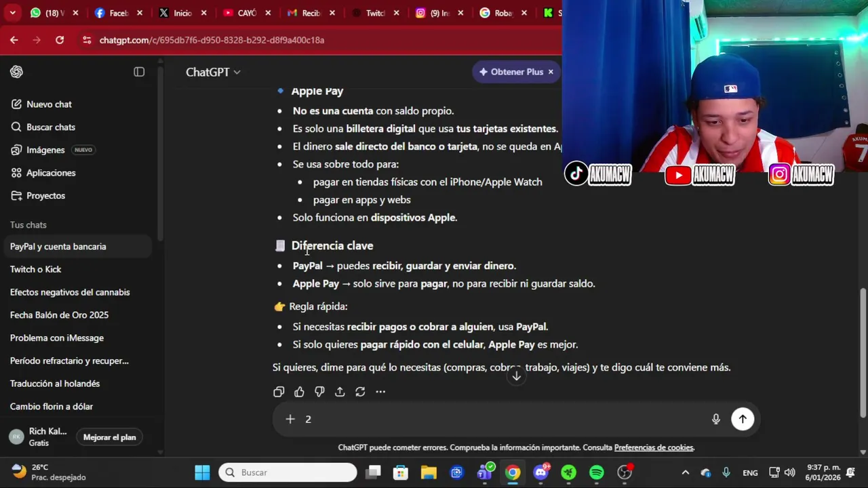This screenshot has height=488, width=868.
Task: Open the Windows Start menu
Action: [x=202, y=472]
